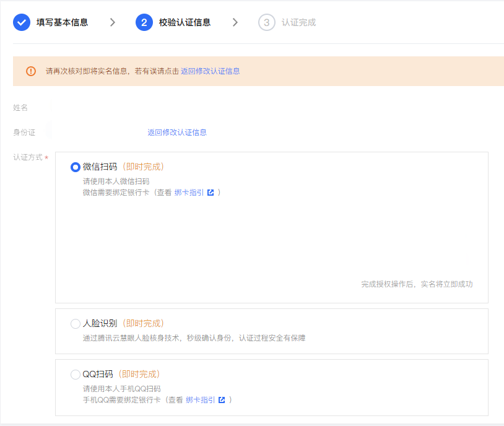Click 返回修改认证信息 link in orange banner

coord(210,71)
